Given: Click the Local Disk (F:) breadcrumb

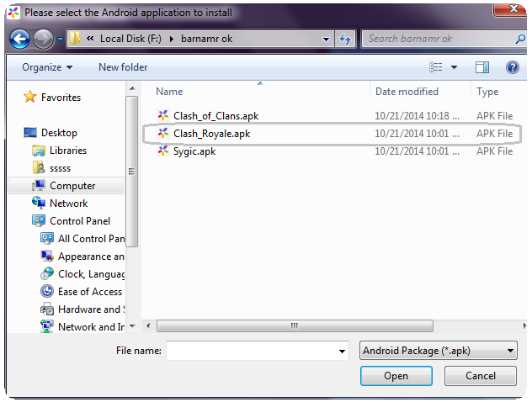Looking at the screenshot, I should pos(130,39).
